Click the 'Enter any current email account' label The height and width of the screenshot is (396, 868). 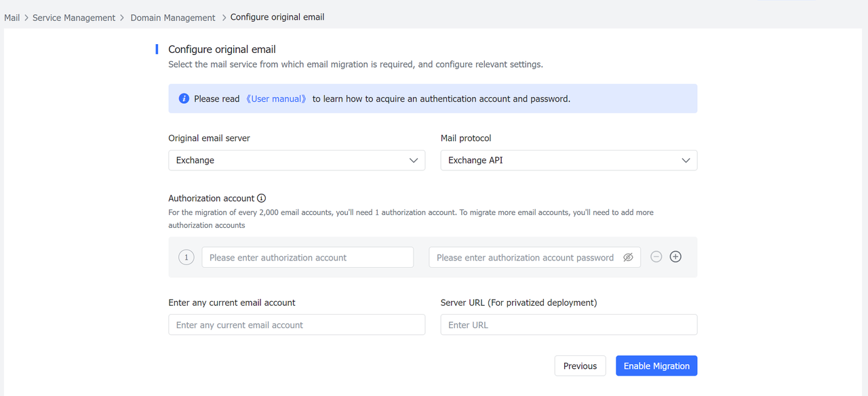pyautogui.click(x=232, y=302)
